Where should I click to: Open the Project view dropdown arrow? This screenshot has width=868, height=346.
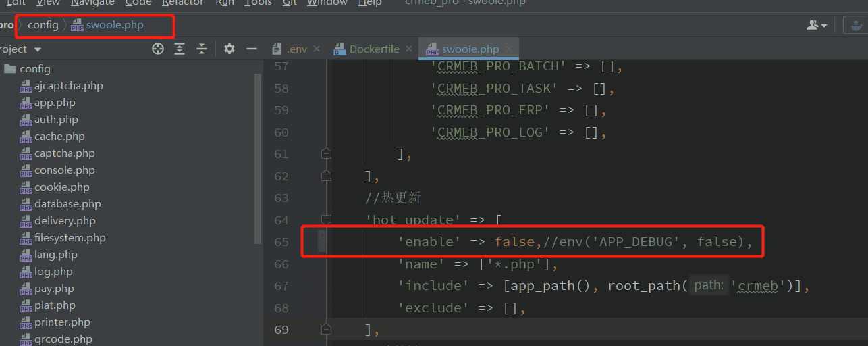coord(38,49)
